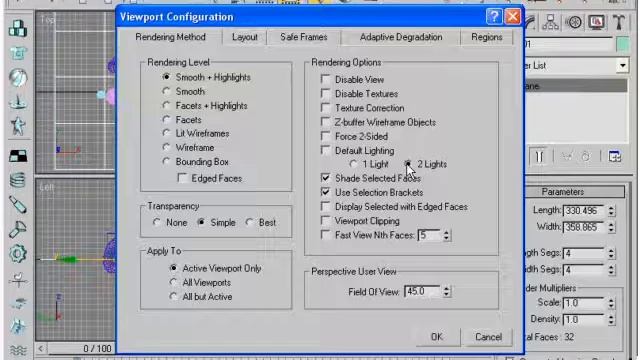Enable Viewport Clipping checkbox
Screen dimensions: 640x360
pos(325,221)
